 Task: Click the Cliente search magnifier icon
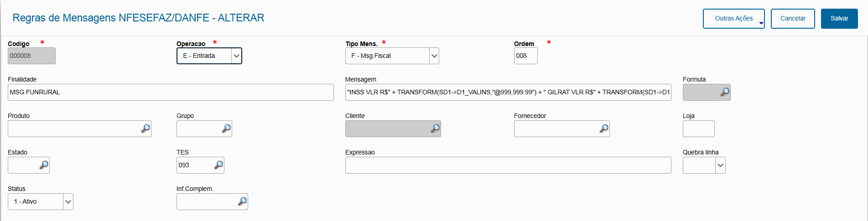tap(435, 128)
